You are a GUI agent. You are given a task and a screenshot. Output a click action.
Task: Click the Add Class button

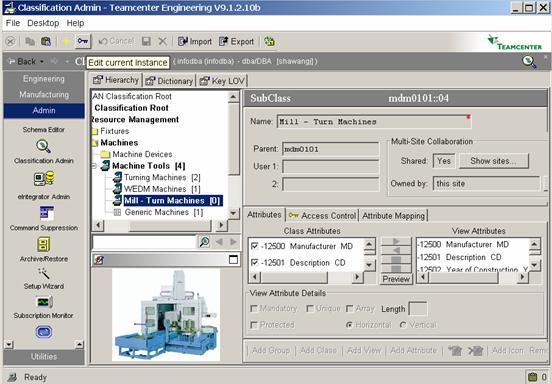tap(318, 350)
